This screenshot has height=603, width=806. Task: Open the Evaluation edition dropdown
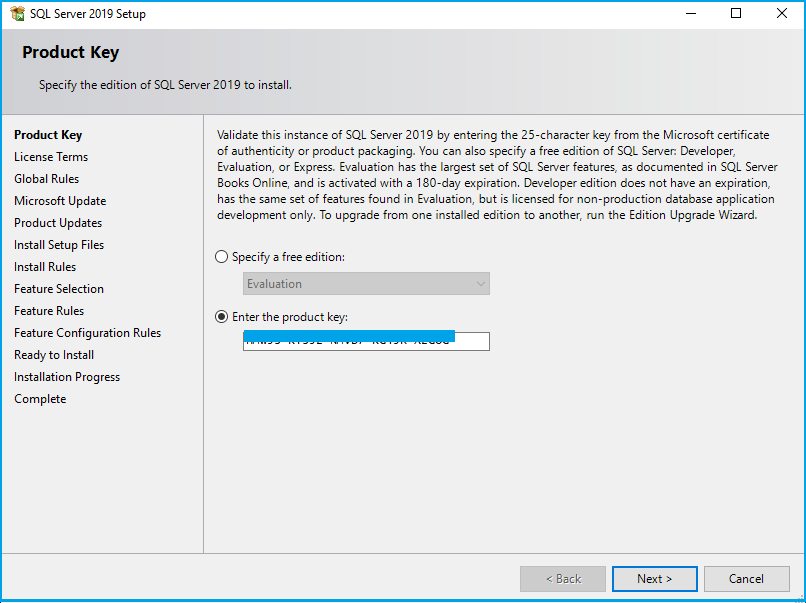click(366, 284)
